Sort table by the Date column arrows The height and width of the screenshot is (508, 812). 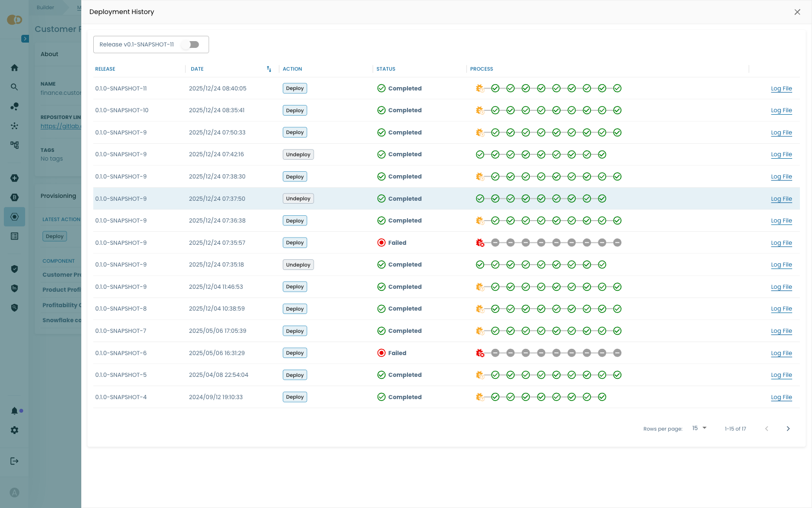click(x=269, y=69)
